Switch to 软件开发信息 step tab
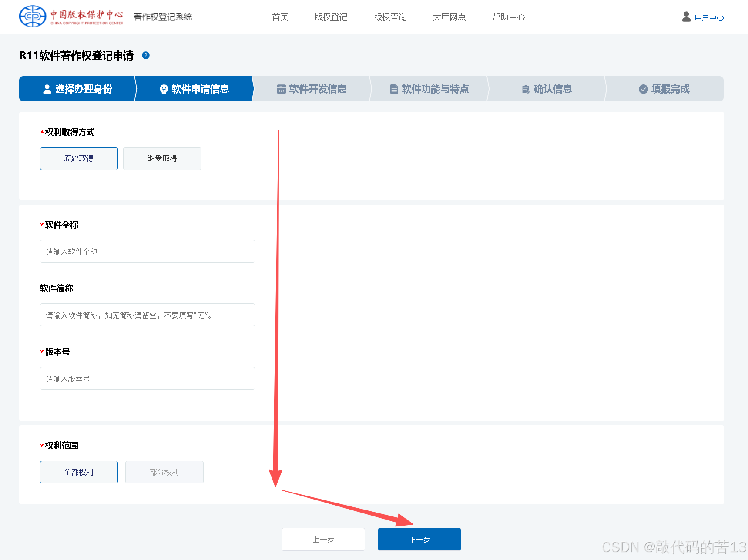The width and height of the screenshot is (748, 560). pos(312,89)
